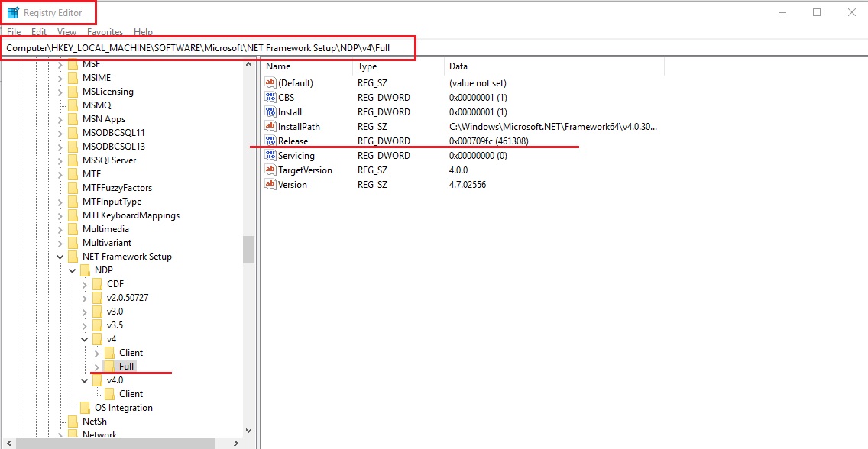Click the Release data 0x000709fc (461308)
This screenshot has height=449, width=868.
pos(489,141)
